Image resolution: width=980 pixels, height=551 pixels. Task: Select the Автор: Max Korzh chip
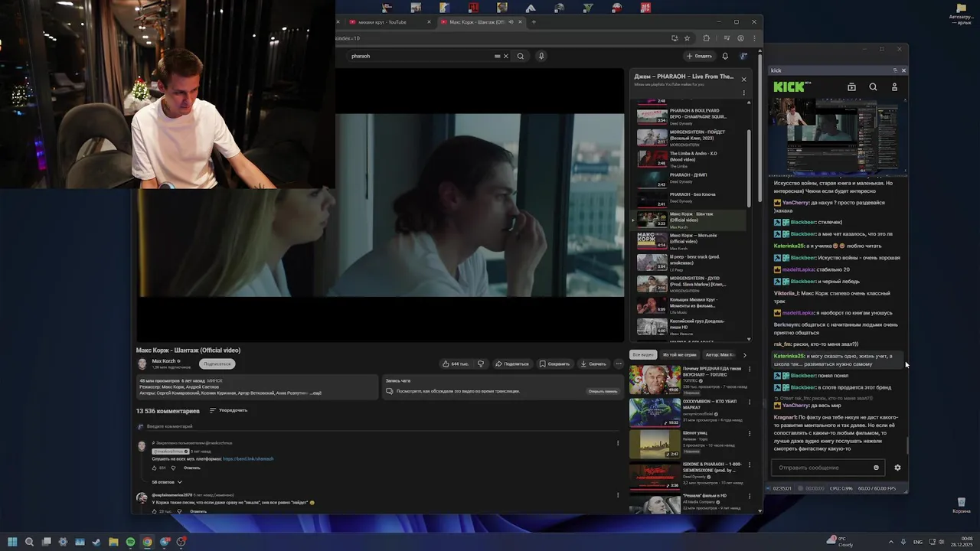720,354
